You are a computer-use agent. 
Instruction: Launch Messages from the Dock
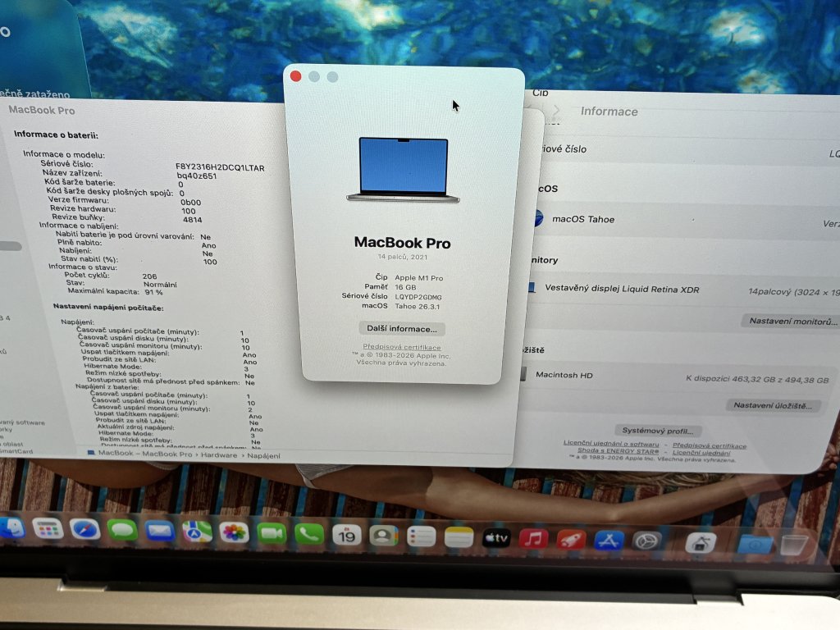[122, 530]
